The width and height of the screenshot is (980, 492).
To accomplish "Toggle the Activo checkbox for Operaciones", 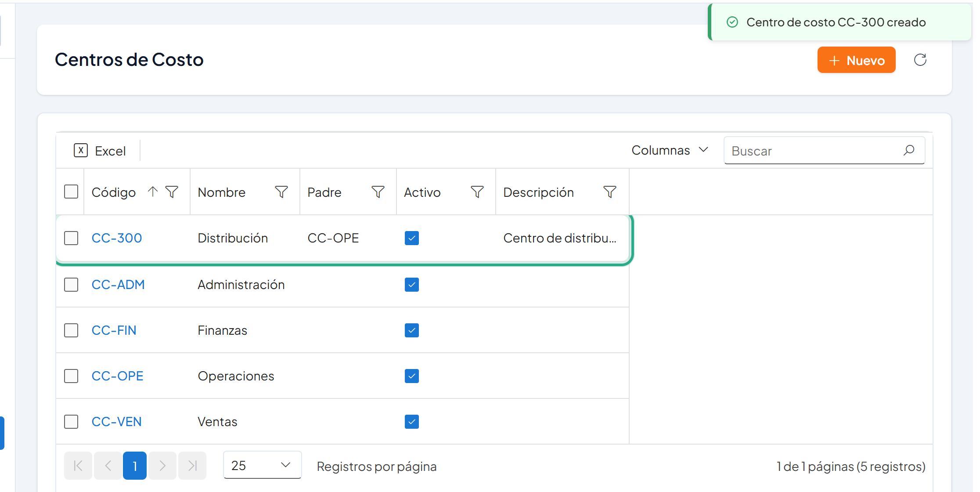I will 412,376.
